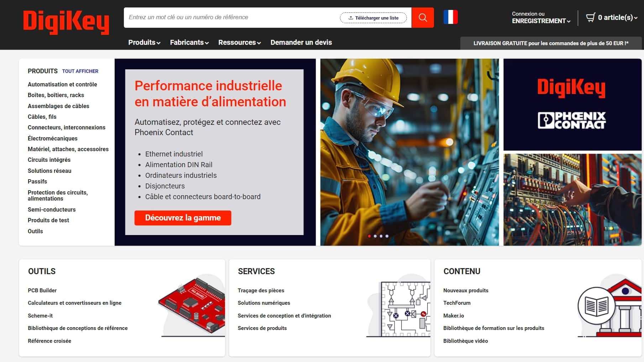Expand the 0 article(s) cart dropdown
644x362 pixels.
point(618,17)
